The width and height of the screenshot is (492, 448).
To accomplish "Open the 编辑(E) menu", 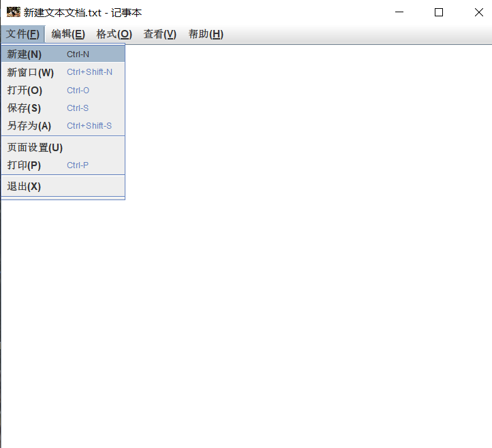I will (68, 34).
